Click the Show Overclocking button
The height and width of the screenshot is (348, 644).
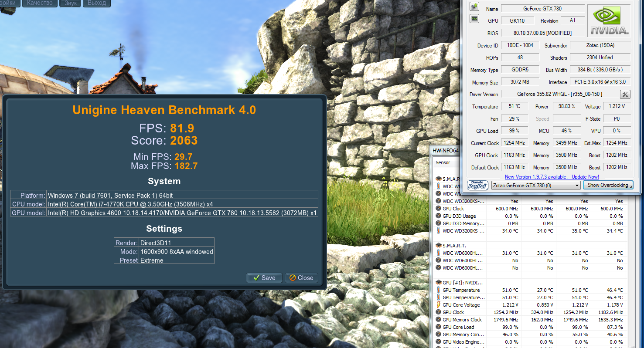coord(608,185)
